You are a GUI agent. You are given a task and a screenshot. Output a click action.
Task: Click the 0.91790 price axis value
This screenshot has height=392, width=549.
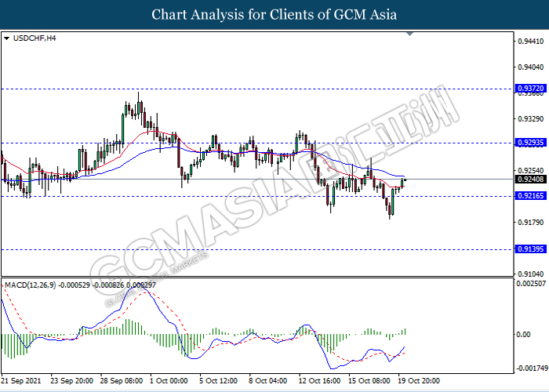pyautogui.click(x=531, y=222)
